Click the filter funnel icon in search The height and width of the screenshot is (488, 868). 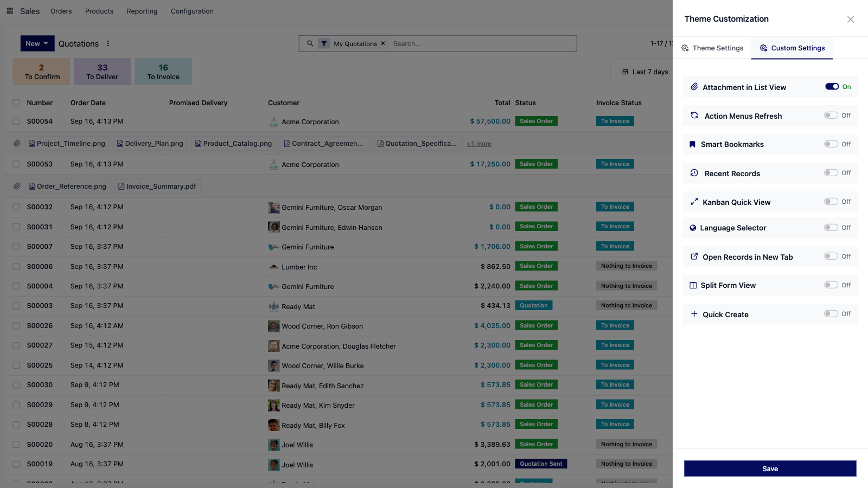(324, 43)
